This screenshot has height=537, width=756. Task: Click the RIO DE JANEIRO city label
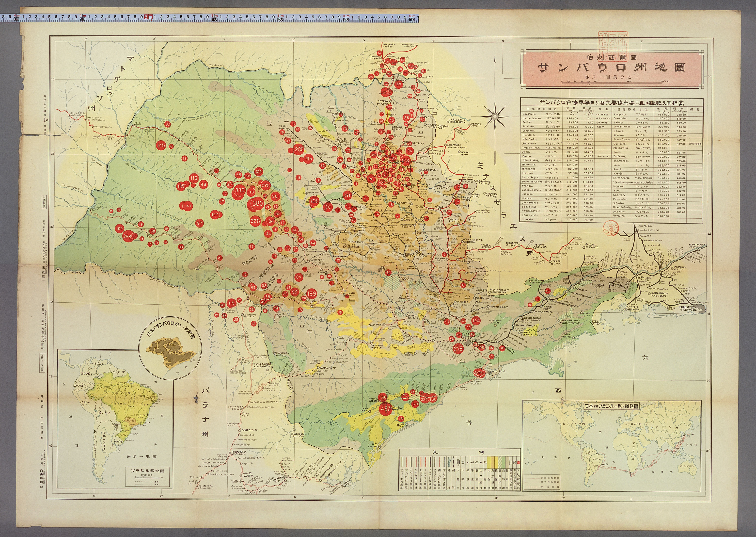pyautogui.click(x=687, y=308)
